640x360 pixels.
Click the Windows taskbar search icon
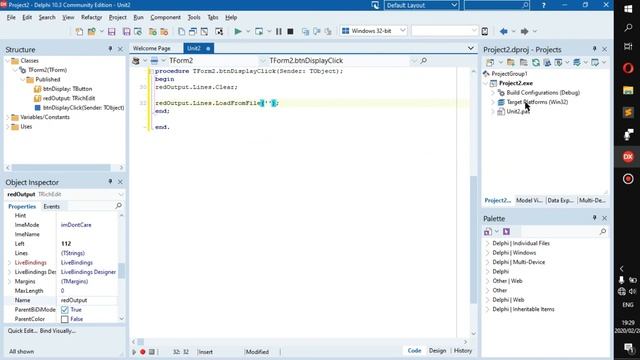pyautogui.click(x=628, y=28)
